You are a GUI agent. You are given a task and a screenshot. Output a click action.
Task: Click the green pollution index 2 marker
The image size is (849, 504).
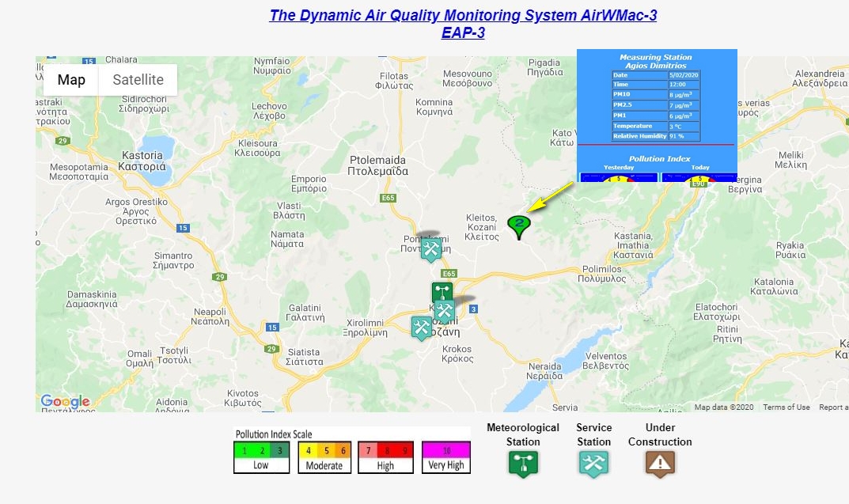pos(519,226)
